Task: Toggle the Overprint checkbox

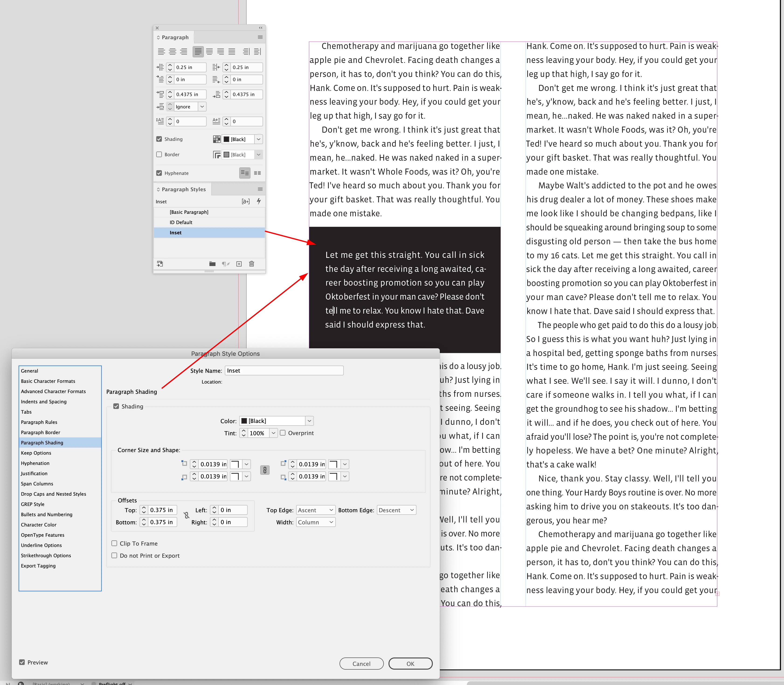Action: [x=283, y=433]
